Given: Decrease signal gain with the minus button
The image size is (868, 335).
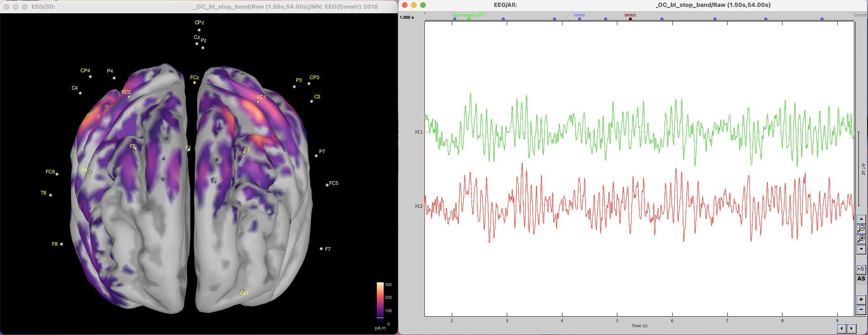Looking at the screenshot, I should pos(861,309).
